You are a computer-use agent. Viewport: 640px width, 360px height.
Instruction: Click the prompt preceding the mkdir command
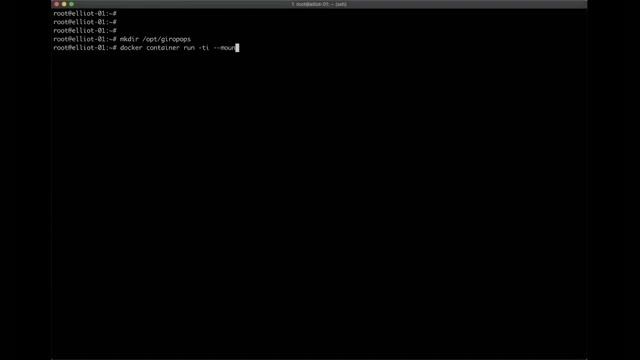click(85, 39)
